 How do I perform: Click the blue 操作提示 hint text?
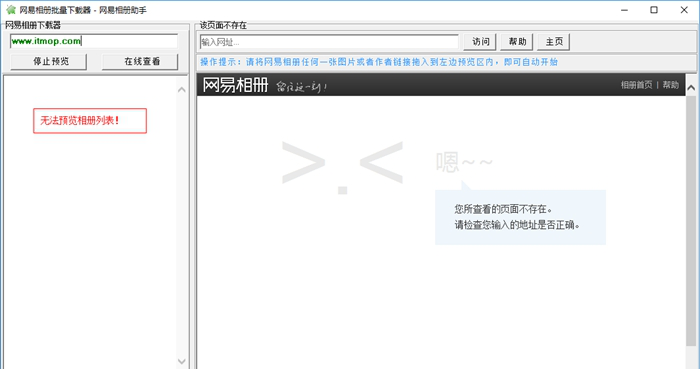coord(379,62)
